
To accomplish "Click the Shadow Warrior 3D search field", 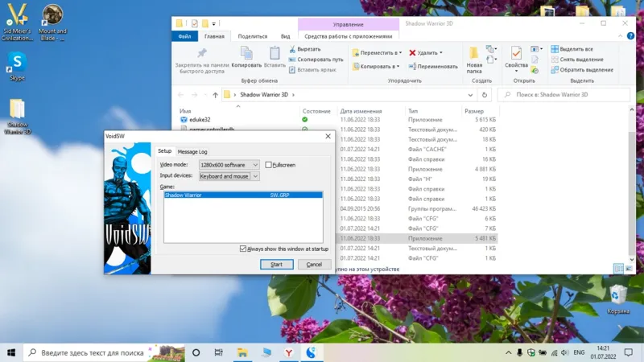I will click(564, 95).
